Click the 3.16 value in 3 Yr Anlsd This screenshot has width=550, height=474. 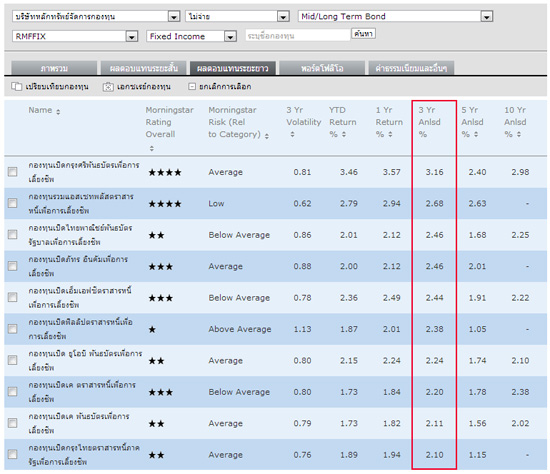pyautogui.click(x=434, y=172)
